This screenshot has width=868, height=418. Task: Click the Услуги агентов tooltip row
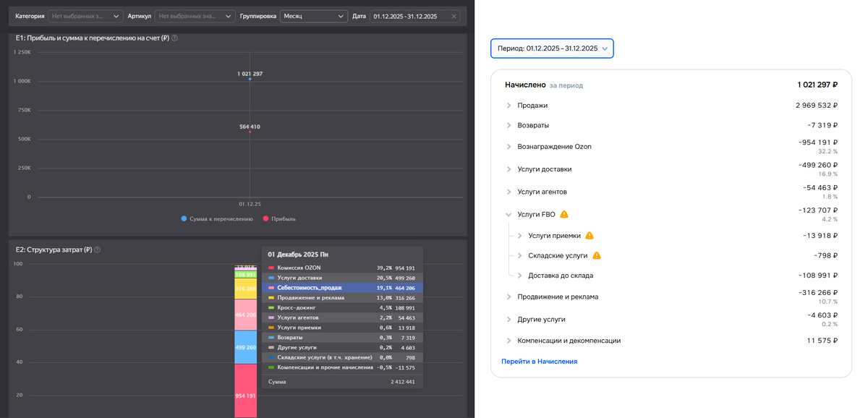pos(343,317)
